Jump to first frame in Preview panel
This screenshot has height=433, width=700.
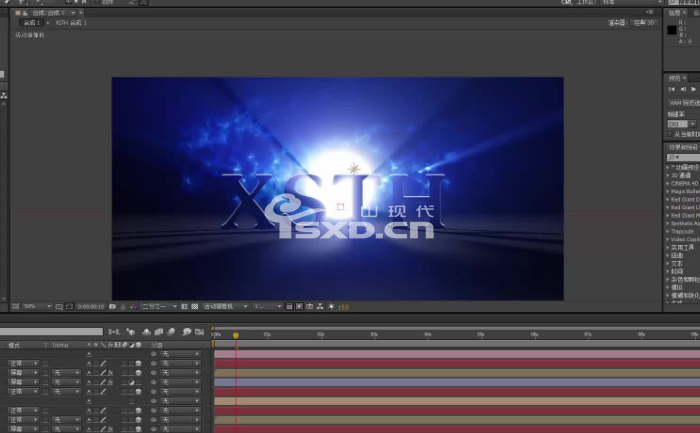[672, 89]
